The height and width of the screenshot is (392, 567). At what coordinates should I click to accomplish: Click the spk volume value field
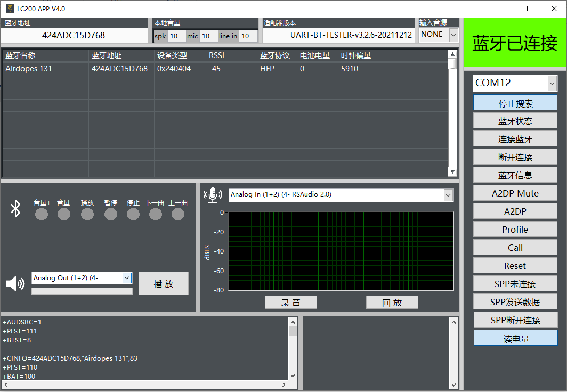(x=177, y=36)
